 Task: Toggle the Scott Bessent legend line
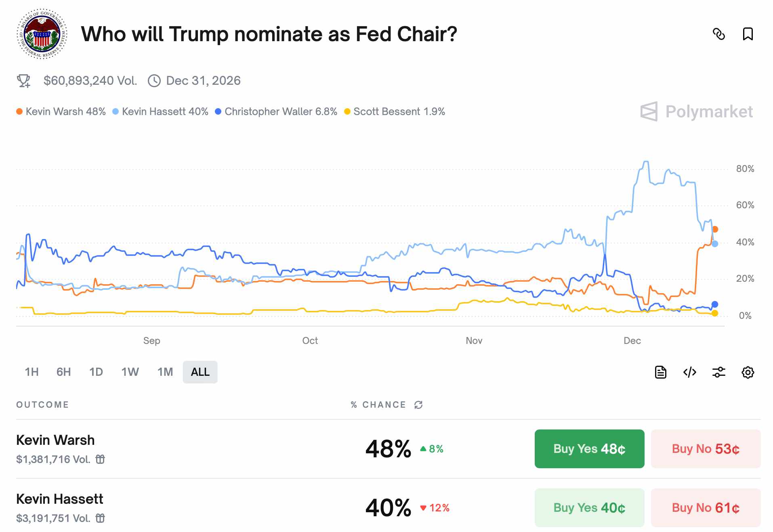point(399,111)
